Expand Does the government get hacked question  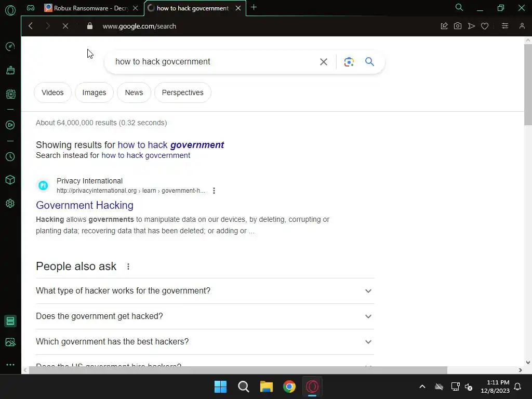click(205, 316)
